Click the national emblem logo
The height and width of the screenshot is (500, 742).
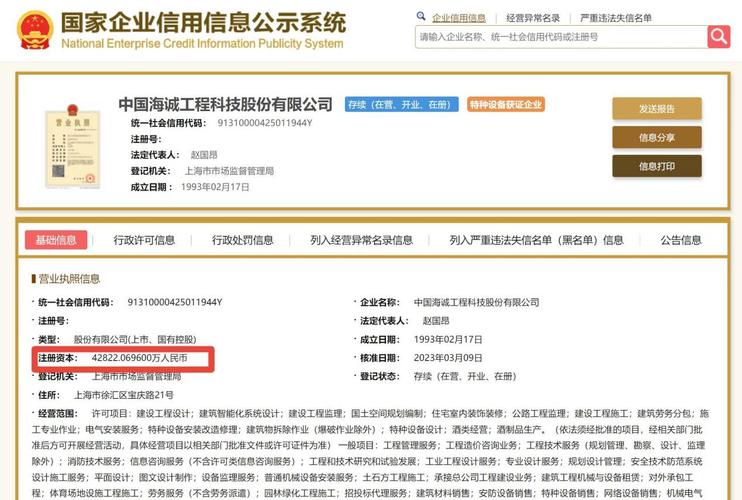pyautogui.click(x=35, y=30)
